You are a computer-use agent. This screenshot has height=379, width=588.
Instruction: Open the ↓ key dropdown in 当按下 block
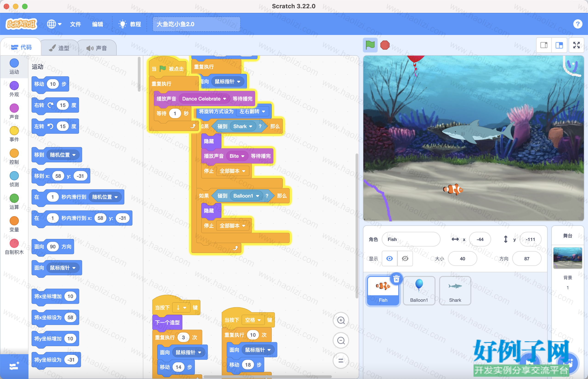181,308
